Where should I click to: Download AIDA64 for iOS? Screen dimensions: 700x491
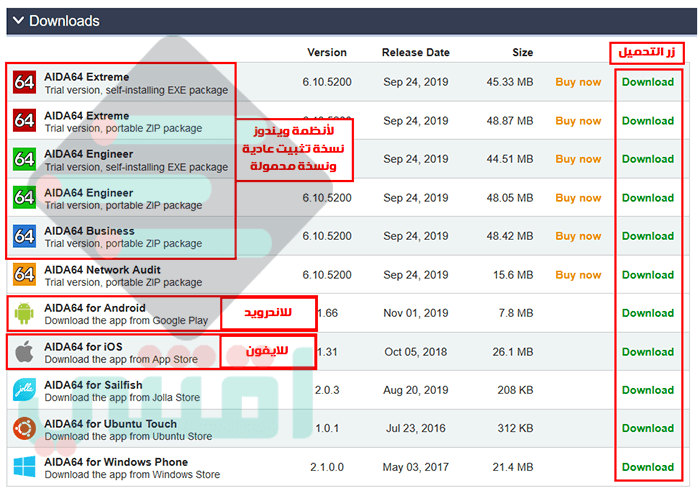click(648, 352)
